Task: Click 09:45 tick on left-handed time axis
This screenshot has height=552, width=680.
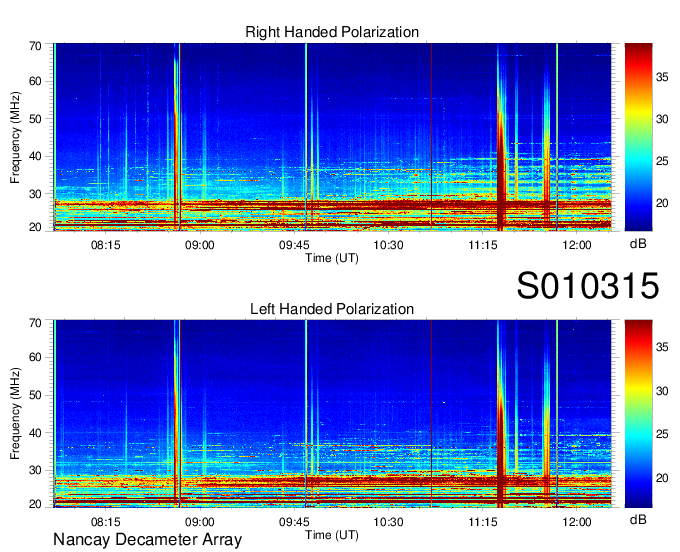Action: (294, 522)
